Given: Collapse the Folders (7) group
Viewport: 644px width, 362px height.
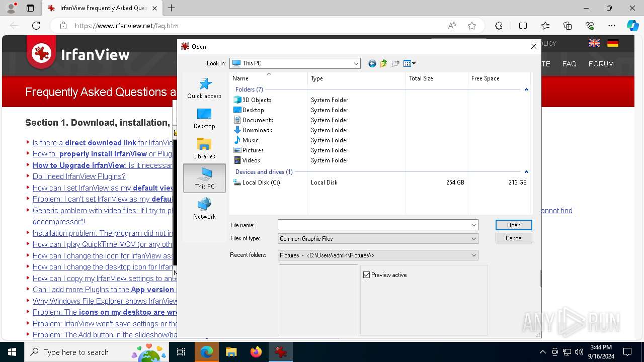Looking at the screenshot, I should [526, 89].
